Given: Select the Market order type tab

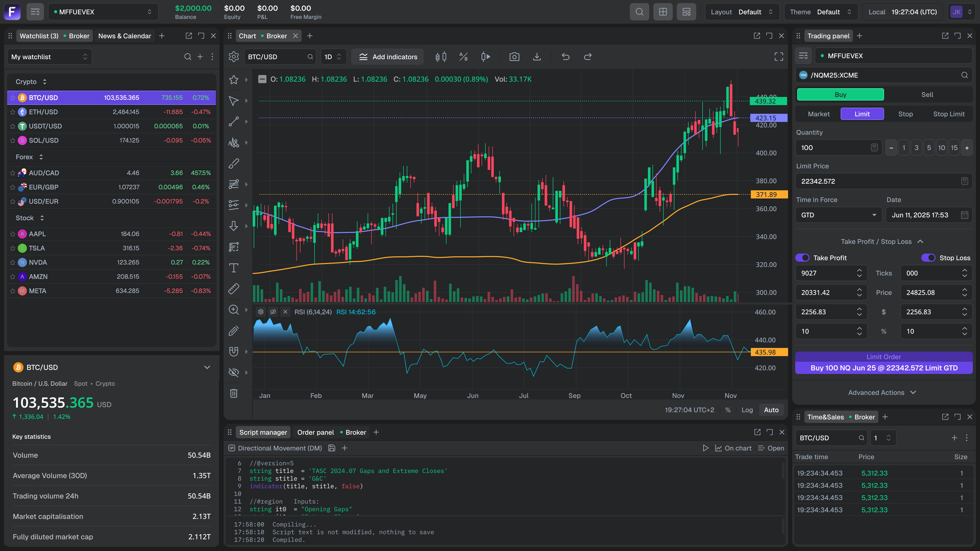Looking at the screenshot, I should click(x=819, y=114).
